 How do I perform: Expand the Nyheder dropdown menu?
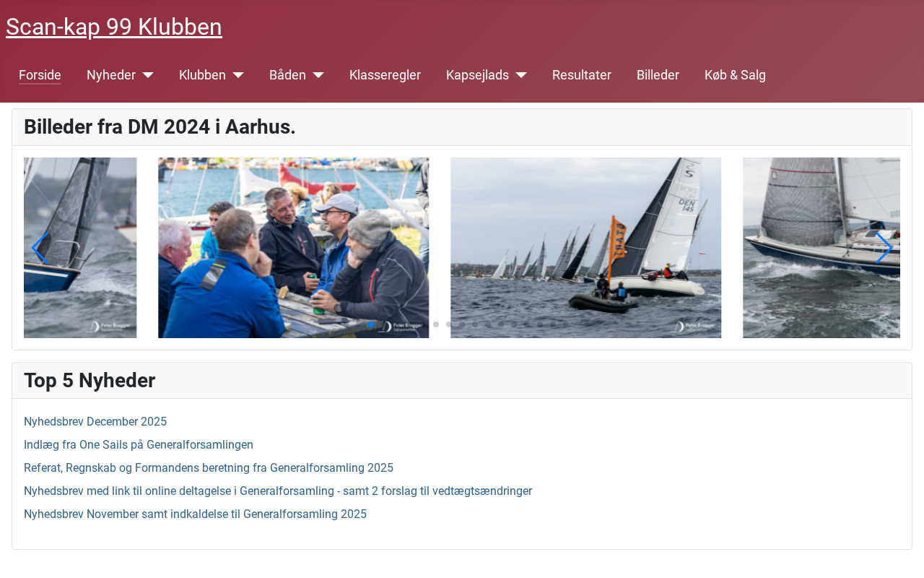pyautogui.click(x=120, y=75)
